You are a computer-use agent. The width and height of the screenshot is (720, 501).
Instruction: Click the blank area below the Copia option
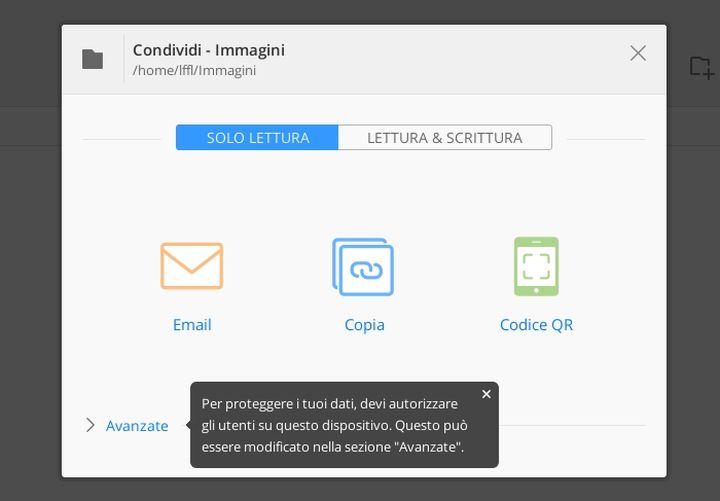point(364,362)
